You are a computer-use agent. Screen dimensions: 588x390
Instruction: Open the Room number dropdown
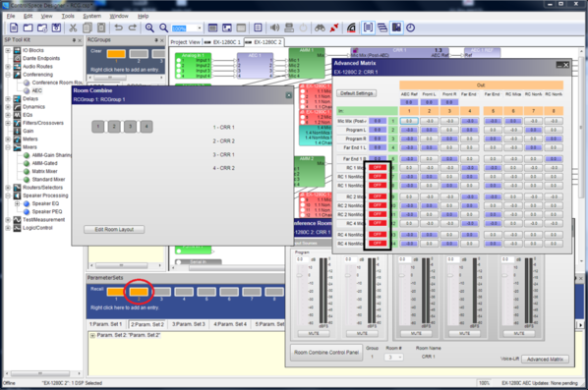[x=393, y=357]
